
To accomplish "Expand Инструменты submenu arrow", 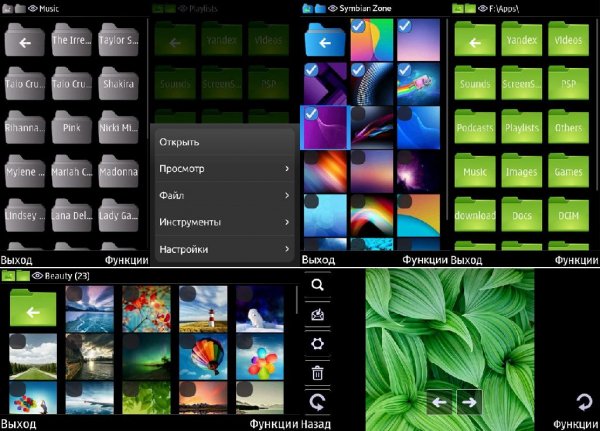I will 287,222.
